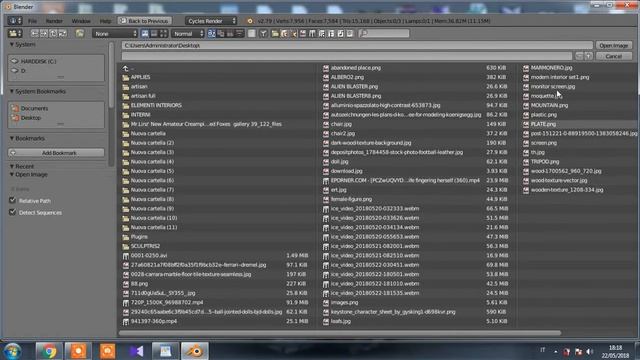Viewport: 640px width, 360px height.
Task: Open the File menu
Action: [x=32, y=21]
